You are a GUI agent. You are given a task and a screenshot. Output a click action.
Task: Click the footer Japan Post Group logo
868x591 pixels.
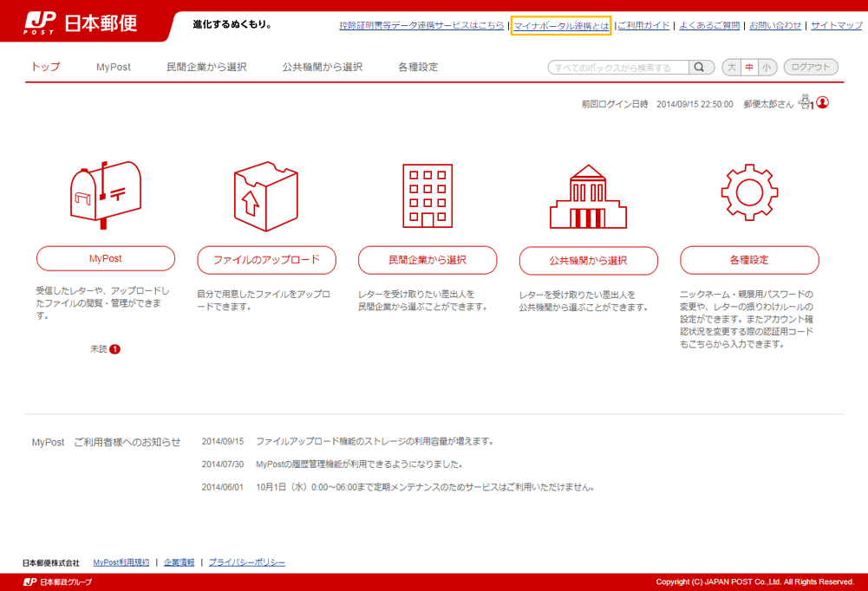point(57,582)
